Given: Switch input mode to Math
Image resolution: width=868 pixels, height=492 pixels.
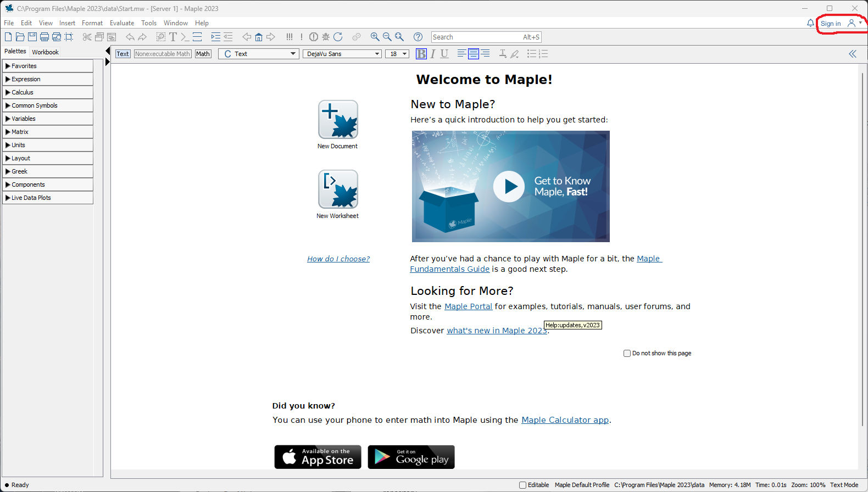Looking at the screenshot, I should (x=203, y=54).
